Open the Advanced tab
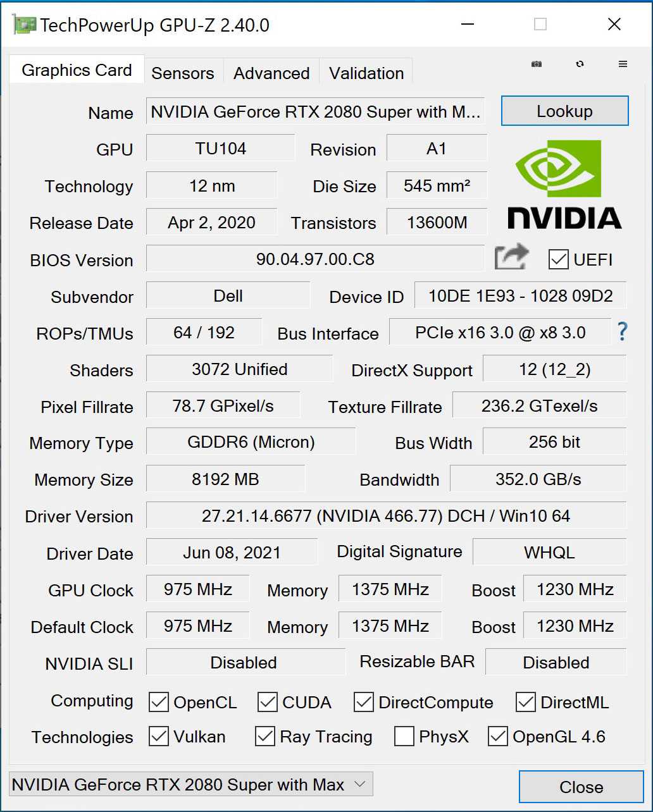The image size is (653, 812). click(x=271, y=73)
